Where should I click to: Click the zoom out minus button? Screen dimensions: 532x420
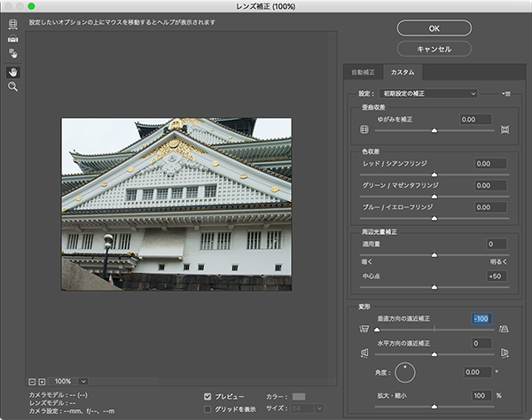tap(32, 381)
